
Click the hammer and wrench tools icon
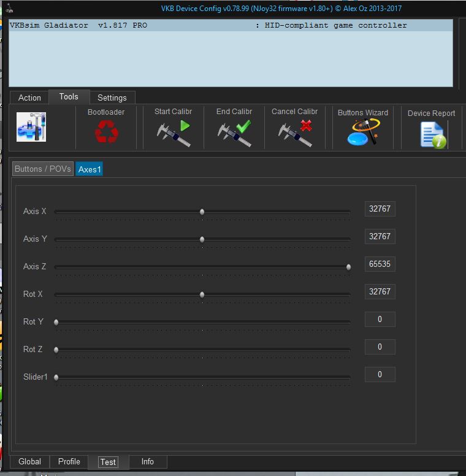[x=31, y=128]
